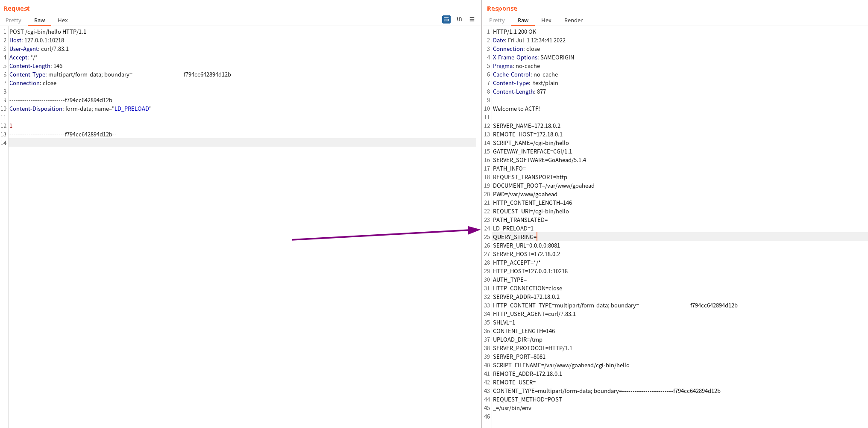The width and height of the screenshot is (868, 428).
Task: Click the 'Cache-Control: no-cache' response header
Action: (525, 74)
